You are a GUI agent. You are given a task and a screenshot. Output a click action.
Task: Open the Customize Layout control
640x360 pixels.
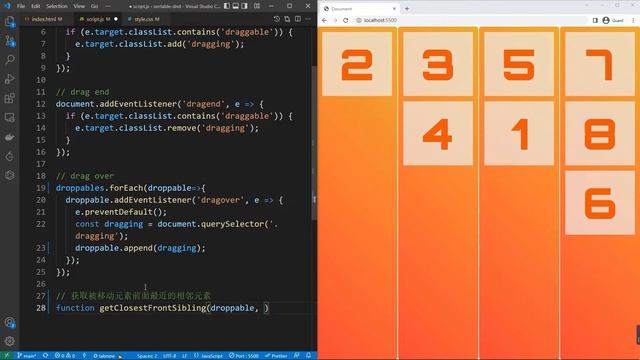(257, 6)
